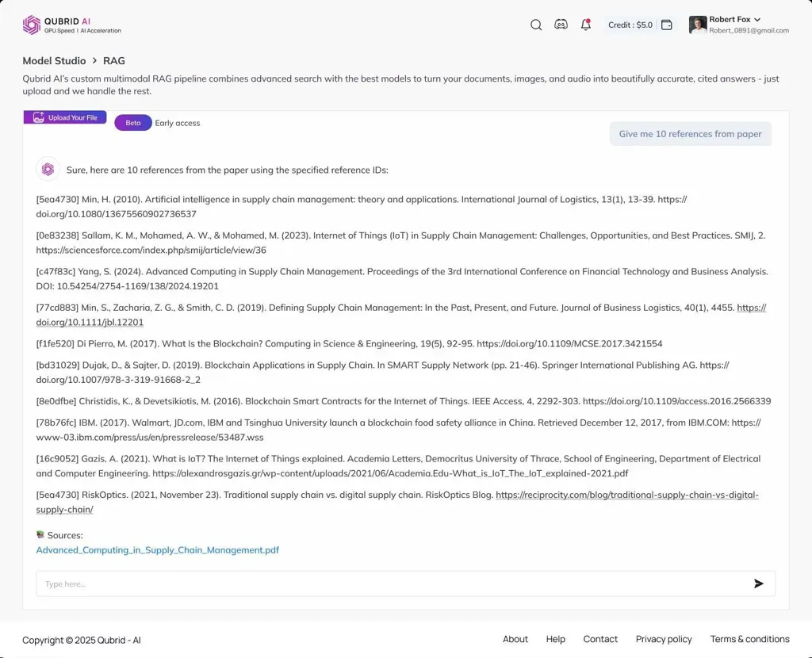The width and height of the screenshot is (812, 658).
Task: Open the notifications bell
Action: point(586,25)
